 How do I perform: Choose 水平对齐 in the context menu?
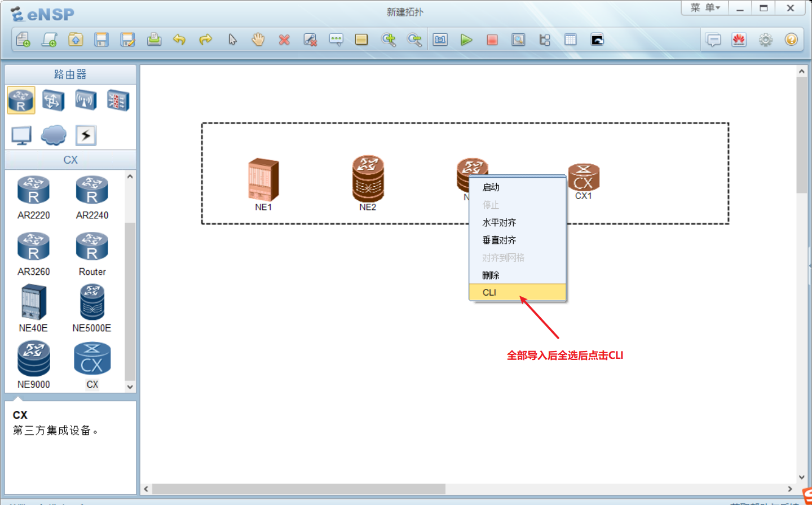(518, 222)
